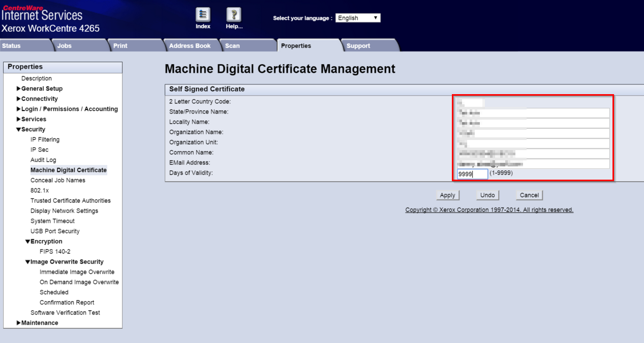Screen dimensions: 644x343
Task: Collapse the Encryption subsection
Action: pos(45,241)
